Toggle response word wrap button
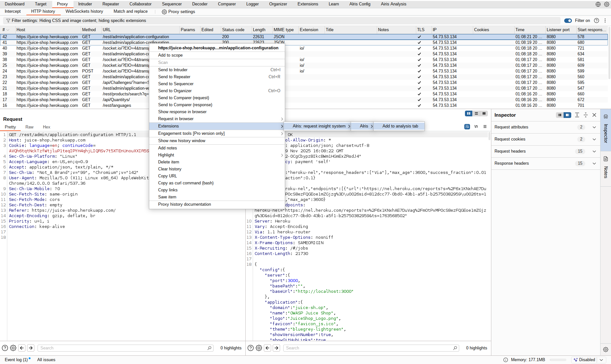Screen dimensions: 611x364 click(467, 127)
